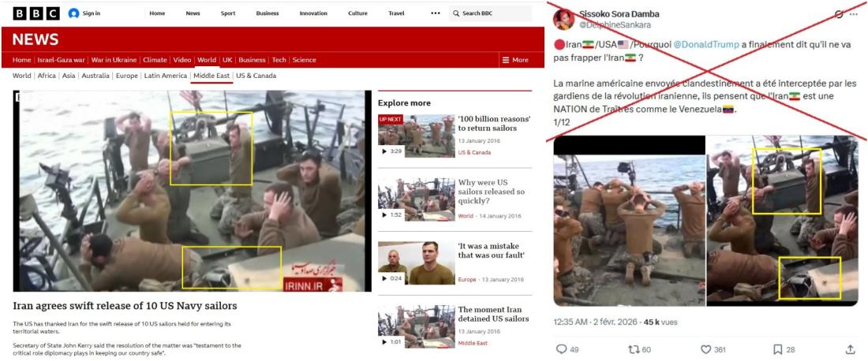Play the 'Up Next' 100 billion reasons video
868x361 pixels.
click(416, 136)
